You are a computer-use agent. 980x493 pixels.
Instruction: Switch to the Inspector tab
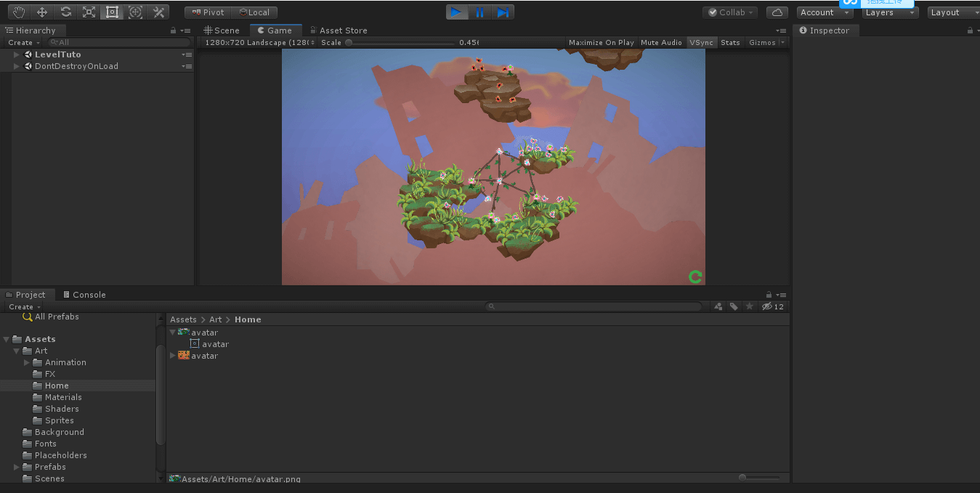coord(825,30)
